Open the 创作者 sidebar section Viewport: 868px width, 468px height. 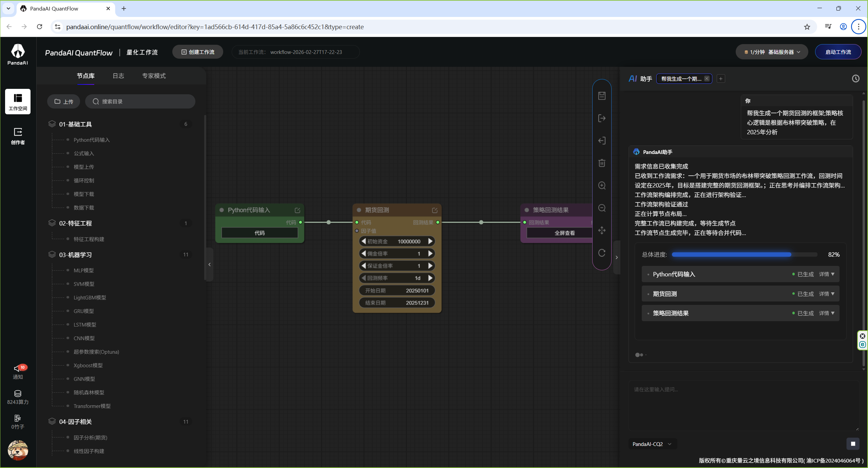(x=18, y=136)
